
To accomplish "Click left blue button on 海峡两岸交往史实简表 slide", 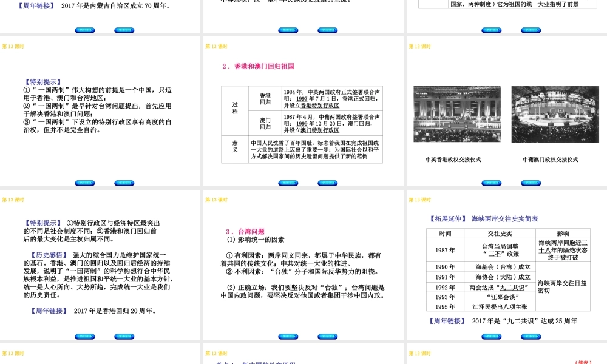I will click(492, 337).
